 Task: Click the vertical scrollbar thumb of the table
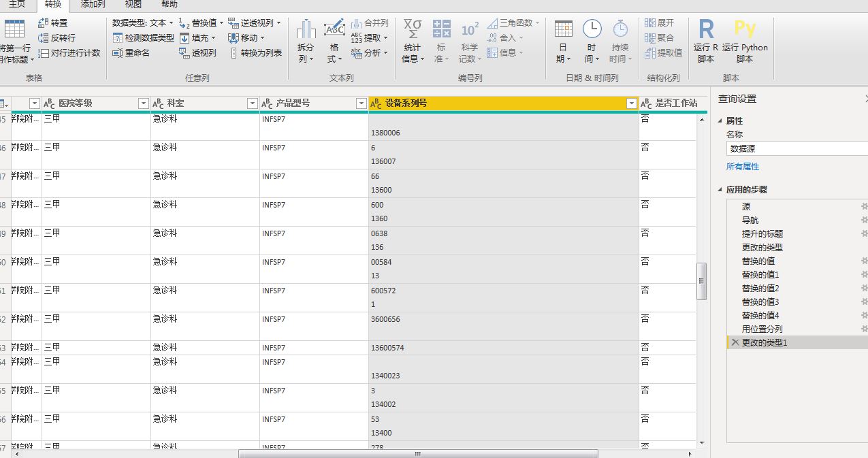[x=702, y=282]
